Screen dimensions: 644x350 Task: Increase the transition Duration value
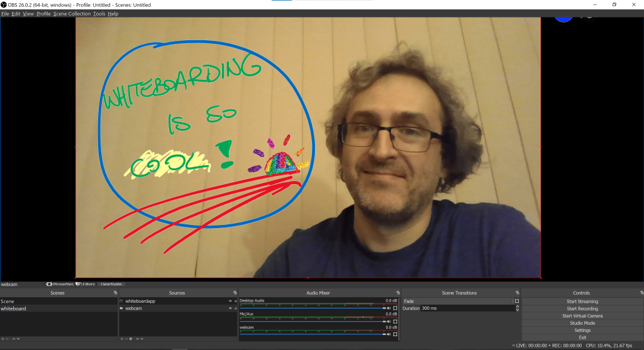click(x=517, y=307)
